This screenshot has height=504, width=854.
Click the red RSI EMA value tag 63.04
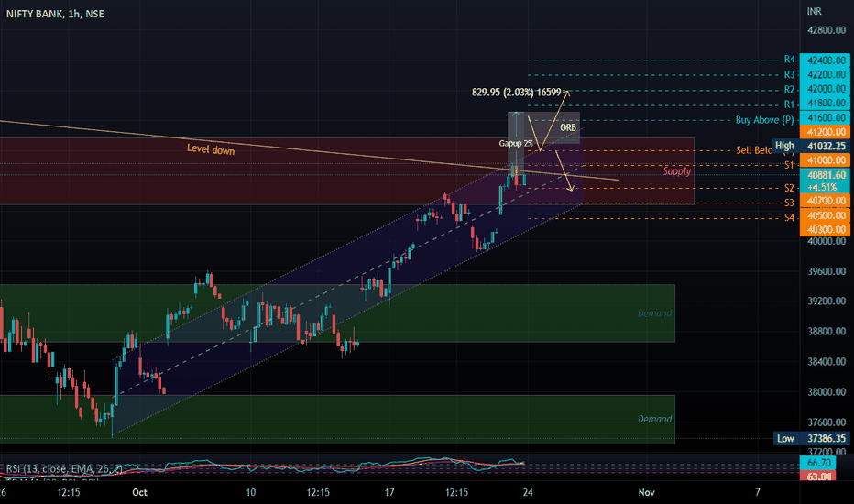click(x=818, y=477)
